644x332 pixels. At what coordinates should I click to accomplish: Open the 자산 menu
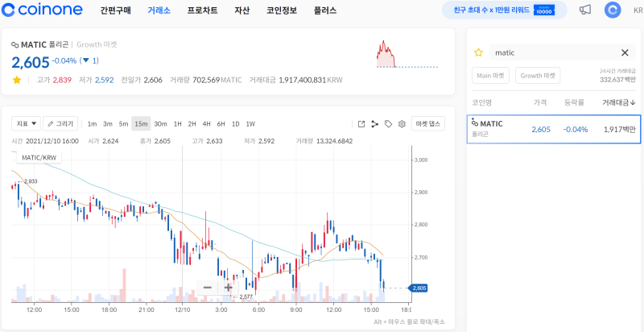point(242,10)
